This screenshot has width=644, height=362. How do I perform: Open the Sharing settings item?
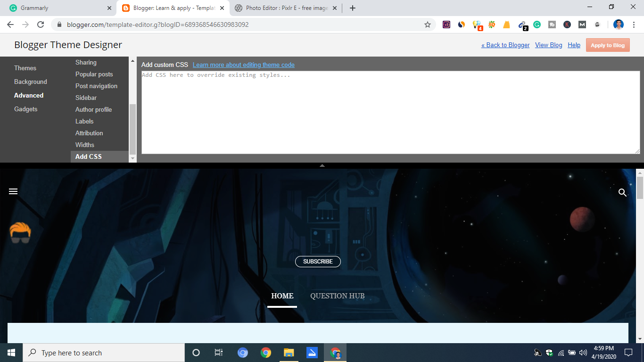coord(86,62)
